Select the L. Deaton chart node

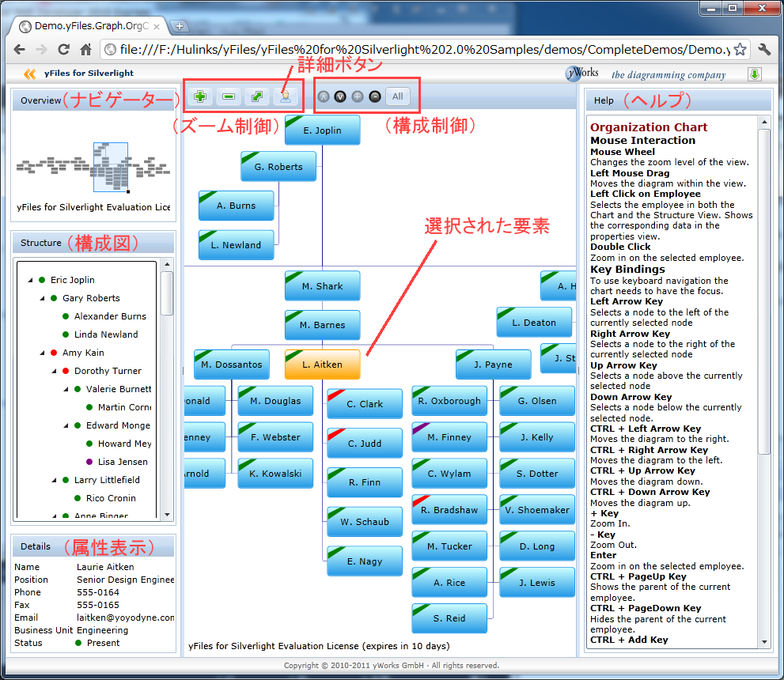534,323
